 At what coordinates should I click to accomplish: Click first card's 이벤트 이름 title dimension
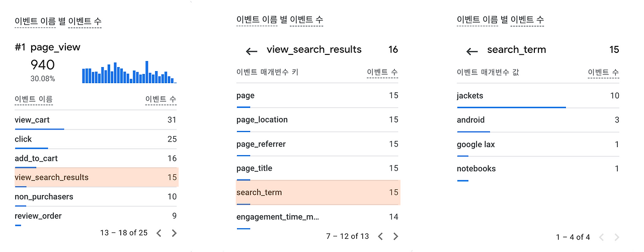pyautogui.click(x=35, y=21)
